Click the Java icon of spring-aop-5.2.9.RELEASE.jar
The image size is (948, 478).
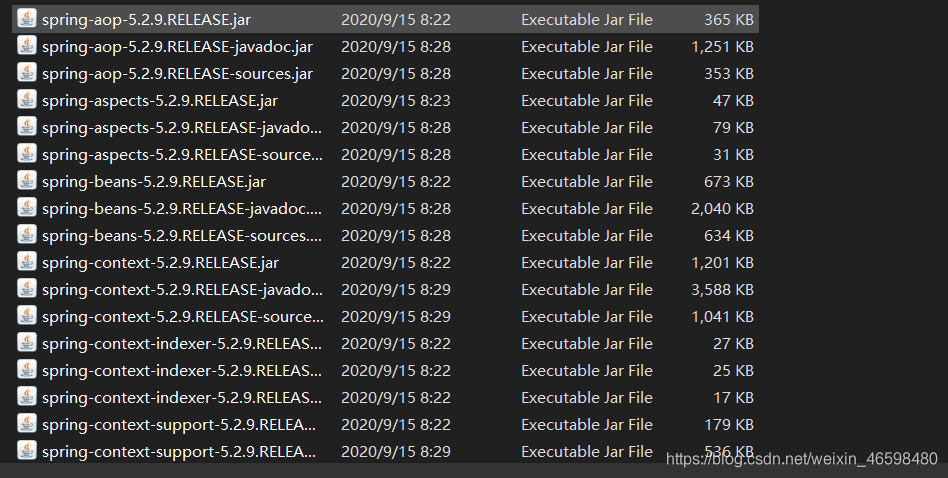27,19
